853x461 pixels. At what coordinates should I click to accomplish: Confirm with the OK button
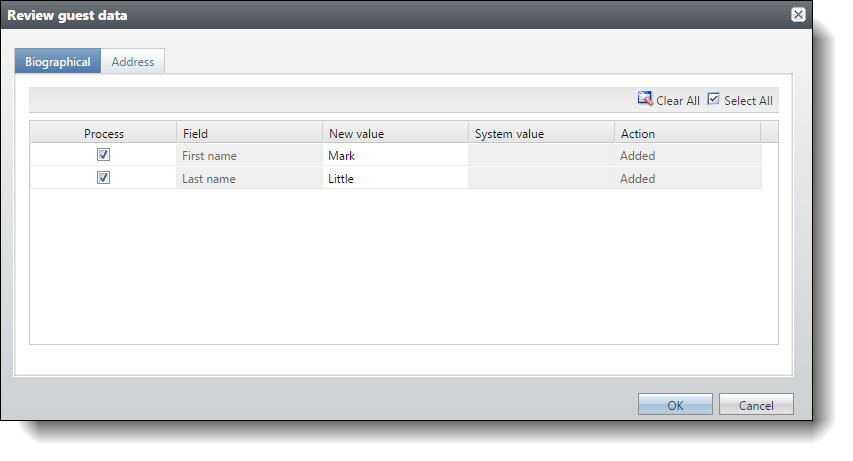(675, 405)
